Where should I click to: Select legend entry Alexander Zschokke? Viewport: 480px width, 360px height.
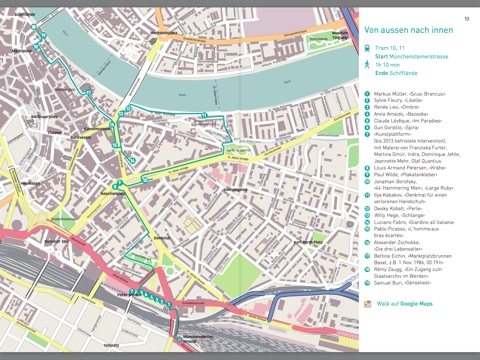coord(394,246)
